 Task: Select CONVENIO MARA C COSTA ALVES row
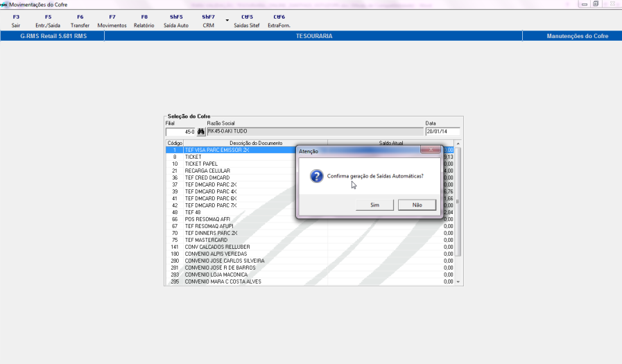[309, 282]
